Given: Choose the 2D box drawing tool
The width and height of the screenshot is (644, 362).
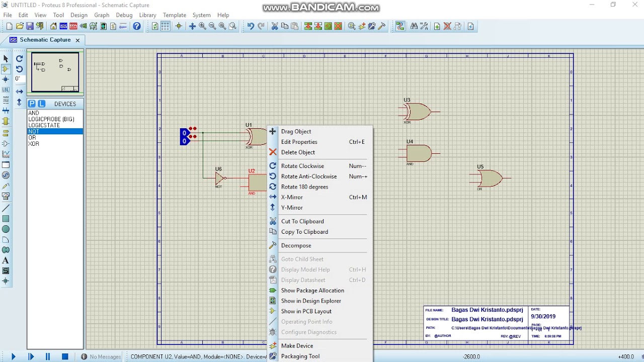Looking at the screenshot, I should coord(6,219).
